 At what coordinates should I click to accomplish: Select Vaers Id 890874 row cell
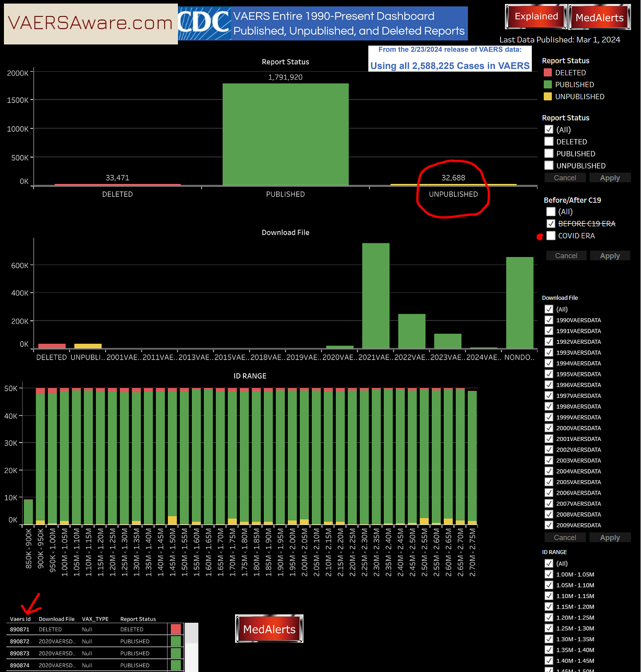20,665
